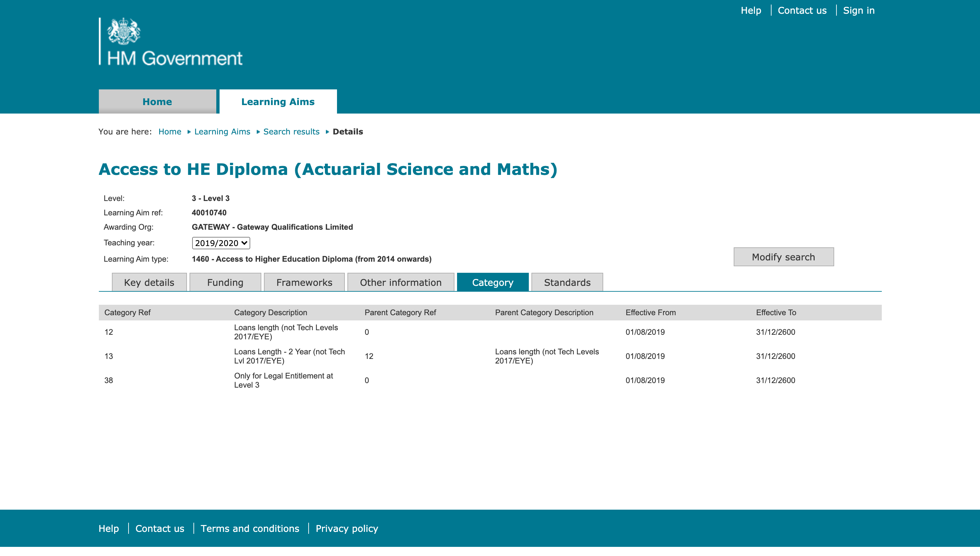Select the Frameworks tab

click(304, 282)
